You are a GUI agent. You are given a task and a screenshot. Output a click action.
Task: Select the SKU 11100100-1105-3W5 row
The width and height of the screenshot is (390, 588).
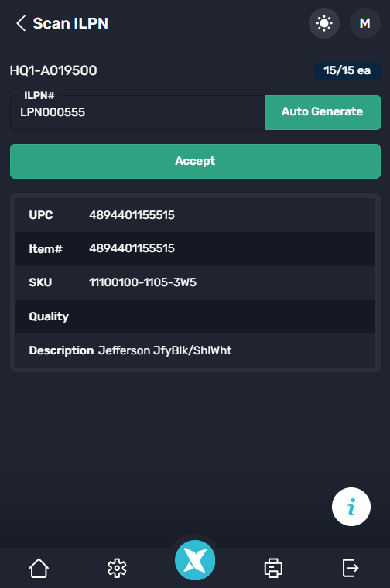pyautogui.click(x=195, y=282)
